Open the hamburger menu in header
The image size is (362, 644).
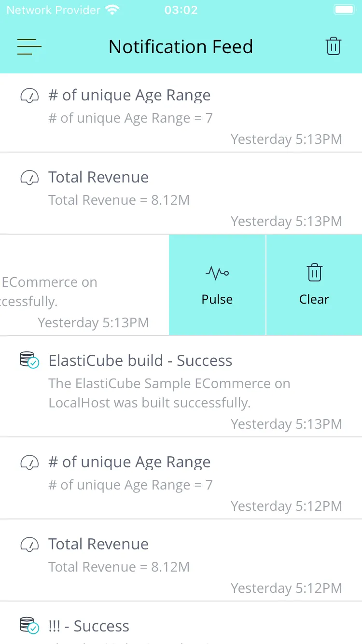click(x=29, y=47)
